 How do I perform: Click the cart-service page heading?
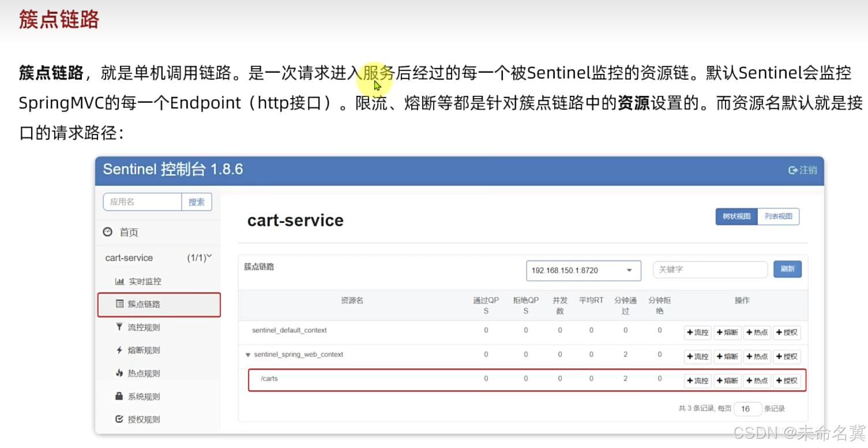pyautogui.click(x=295, y=220)
